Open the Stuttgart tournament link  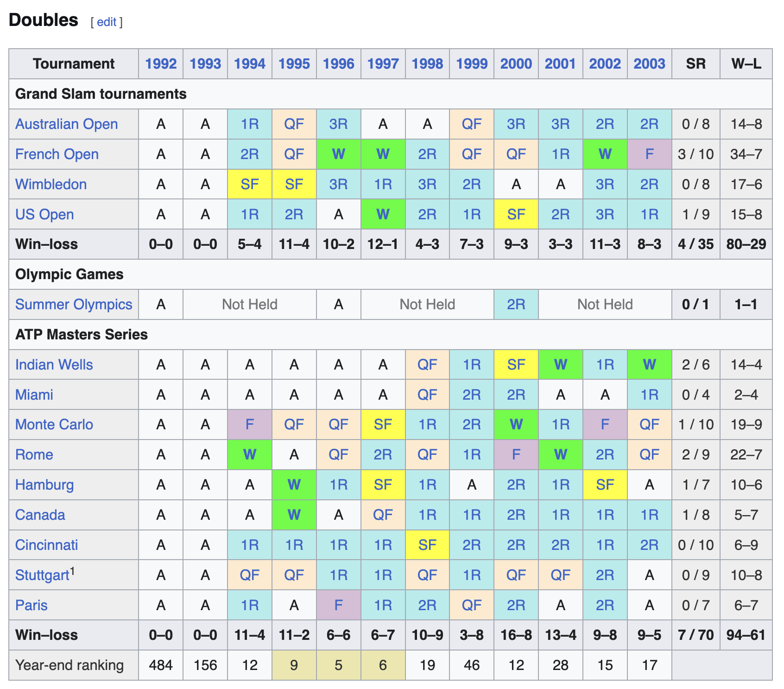(x=42, y=575)
